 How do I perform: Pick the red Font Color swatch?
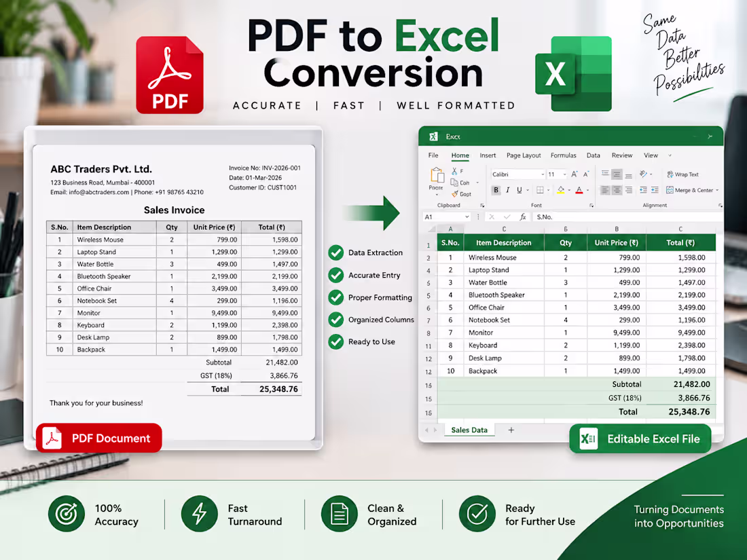[x=579, y=190]
